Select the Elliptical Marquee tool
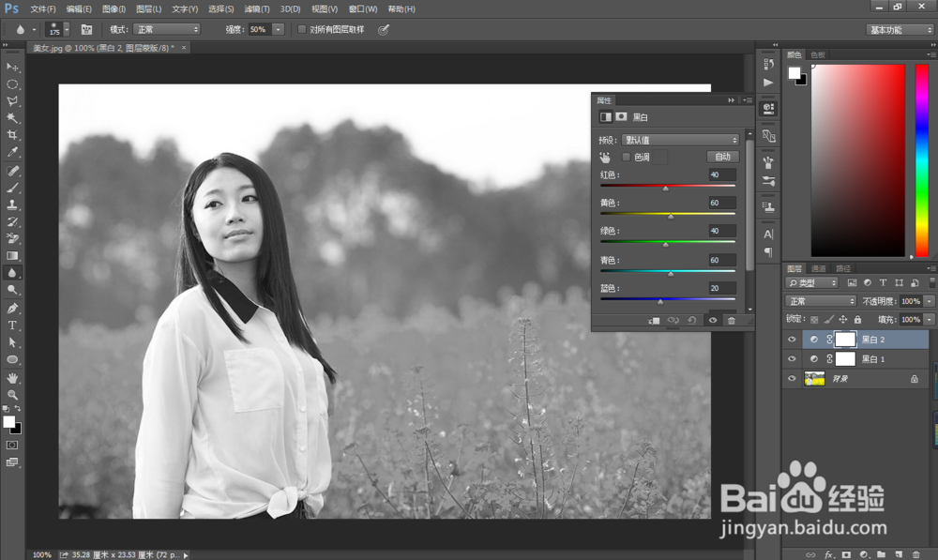The height and width of the screenshot is (560, 938). [x=12, y=84]
